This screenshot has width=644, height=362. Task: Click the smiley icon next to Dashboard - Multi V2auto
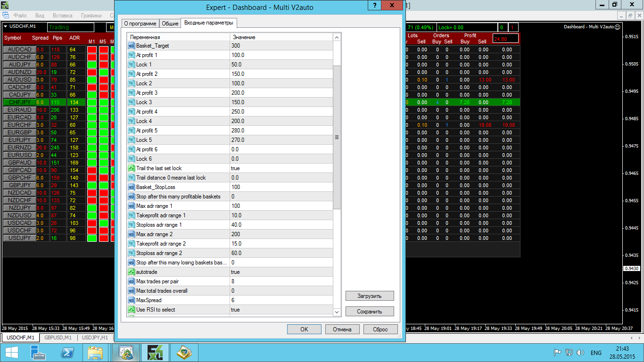[618, 27]
